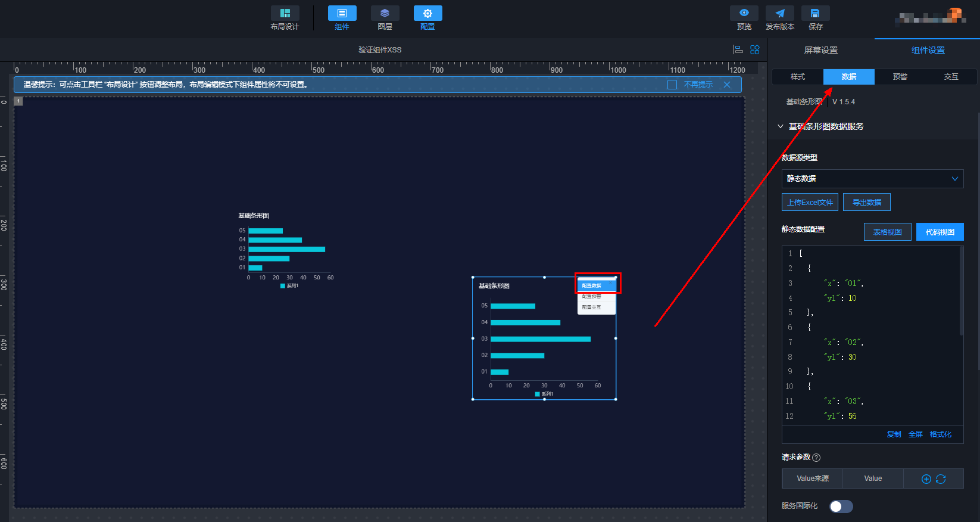
Task: Click the Value来源 column header
Action: point(813,479)
